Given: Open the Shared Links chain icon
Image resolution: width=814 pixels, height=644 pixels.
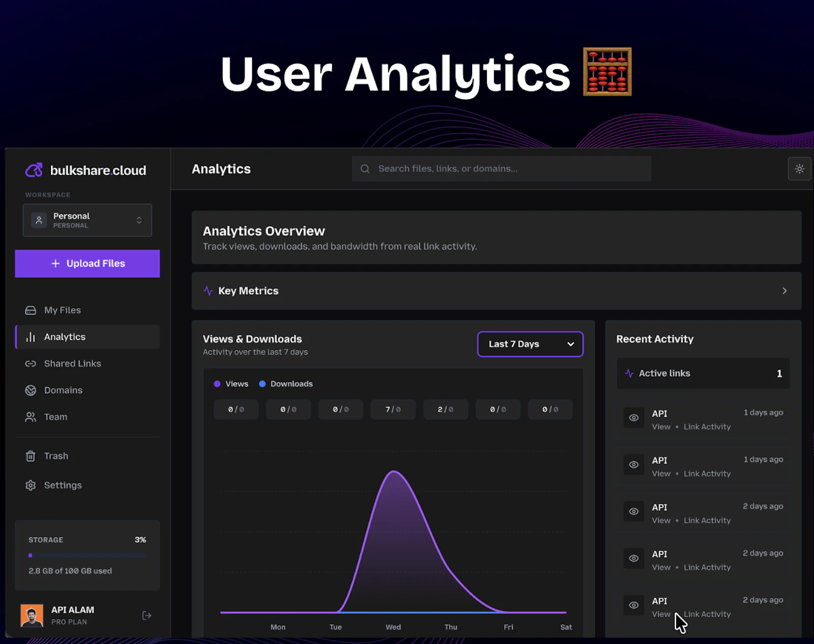Looking at the screenshot, I should [x=31, y=363].
